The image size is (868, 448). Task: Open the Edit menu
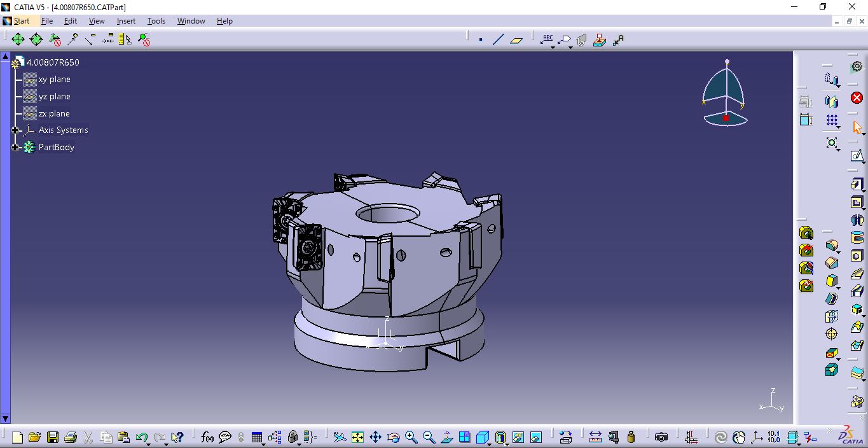click(x=71, y=21)
